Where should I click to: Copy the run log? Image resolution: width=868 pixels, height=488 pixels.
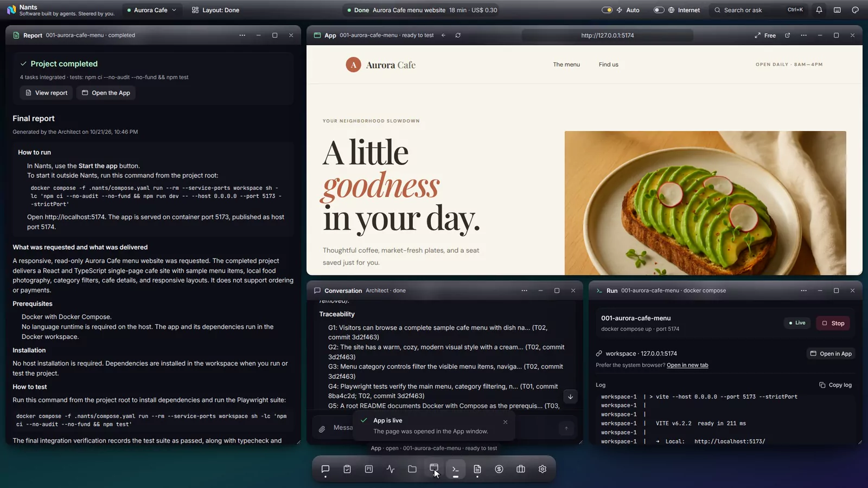click(835, 385)
